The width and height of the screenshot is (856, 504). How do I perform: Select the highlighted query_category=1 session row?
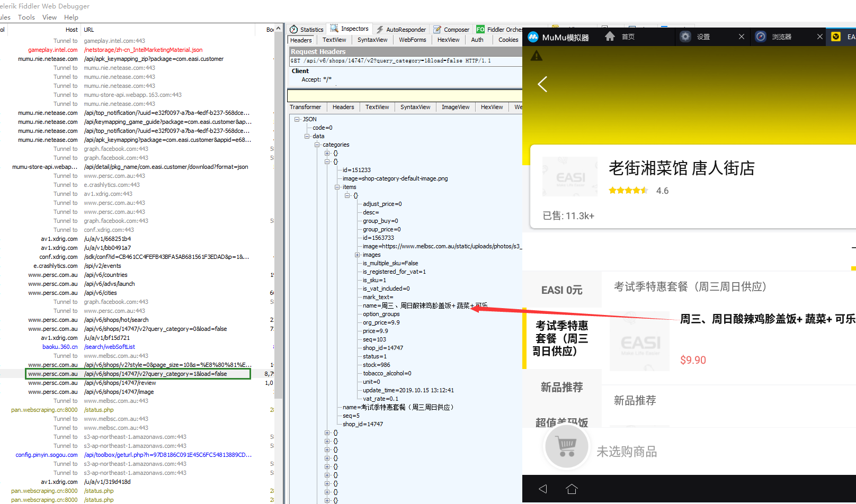[x=138, y=374]
